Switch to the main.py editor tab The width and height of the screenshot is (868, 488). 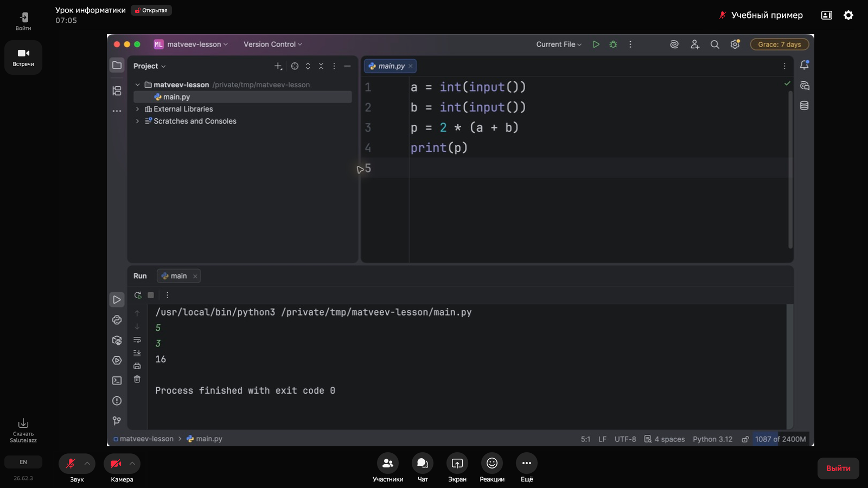click(390, 66)
